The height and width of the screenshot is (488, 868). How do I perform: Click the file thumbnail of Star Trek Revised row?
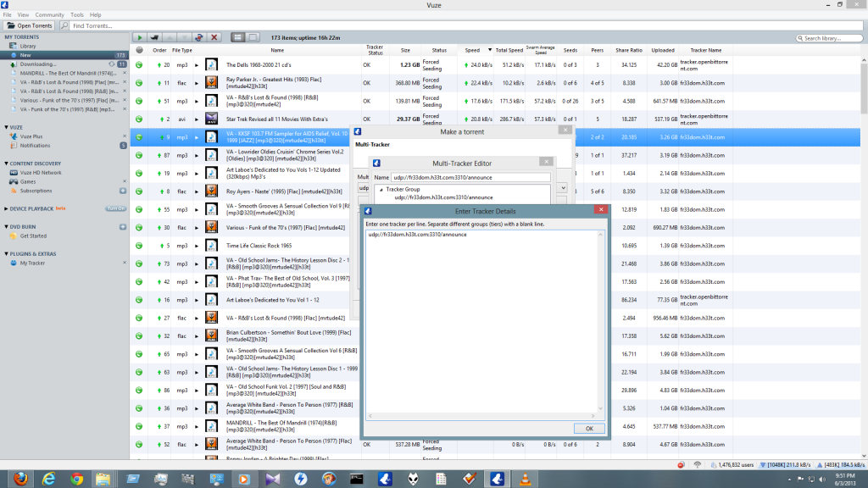(x=211, y=119)
